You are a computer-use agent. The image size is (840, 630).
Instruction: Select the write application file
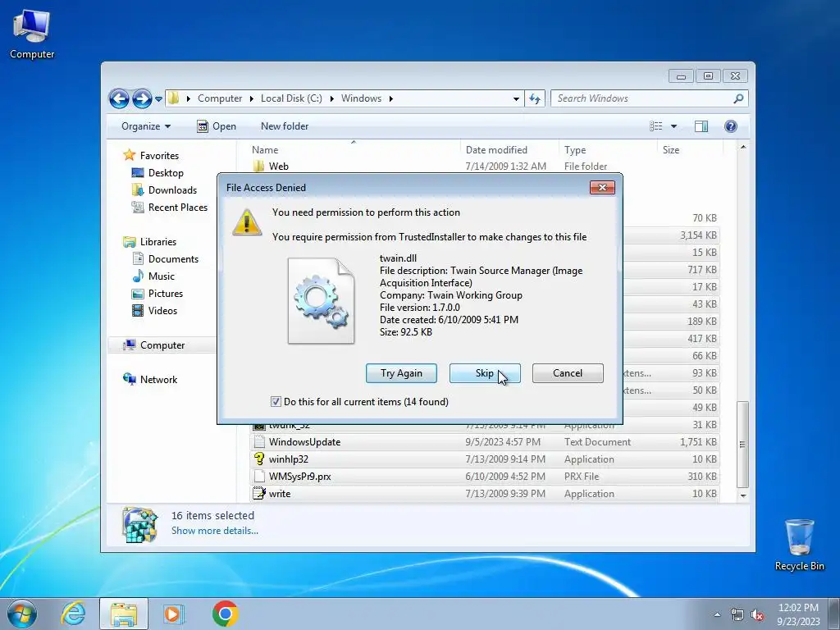tap(485, 493)
